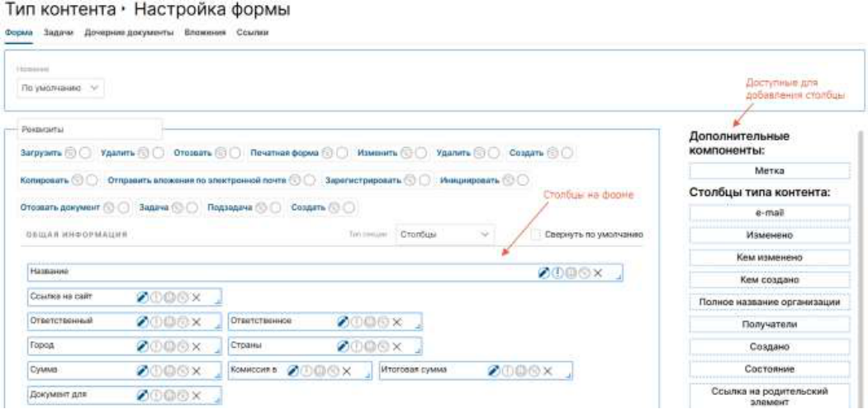
Task: Remove the Название field with its X icon
Action: tap(598, 273)
